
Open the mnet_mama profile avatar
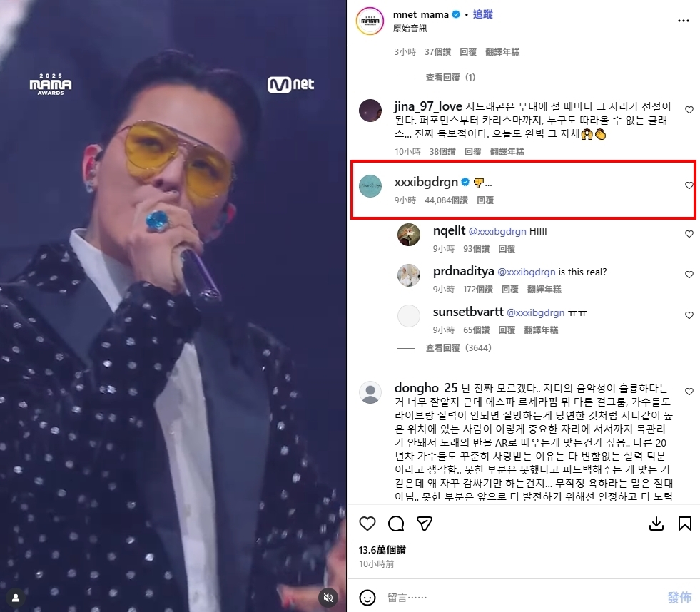point(370,21)
